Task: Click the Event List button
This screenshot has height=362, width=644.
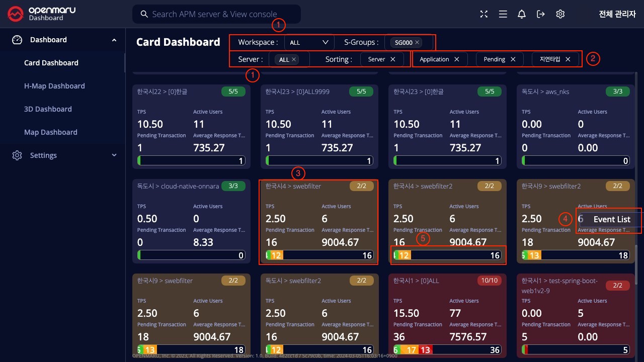Action: (611, 219)
